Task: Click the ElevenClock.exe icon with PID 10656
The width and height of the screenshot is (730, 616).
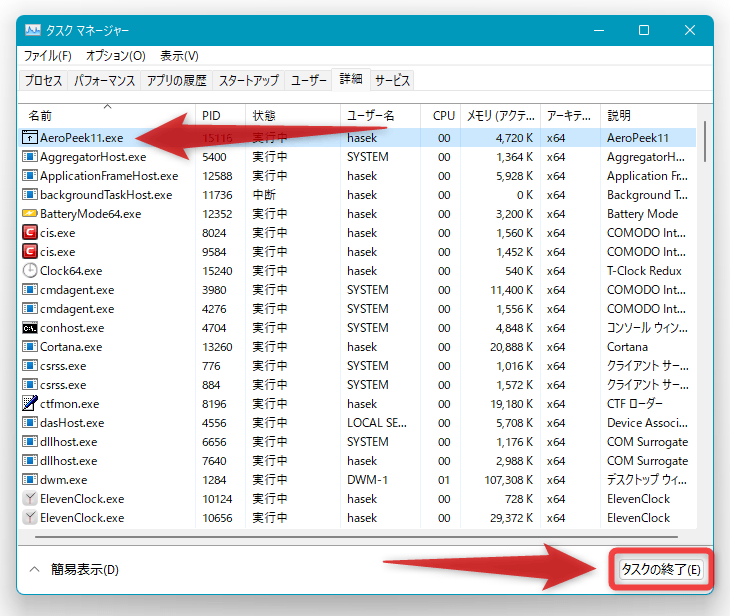Action: click(x=30, y=518)
